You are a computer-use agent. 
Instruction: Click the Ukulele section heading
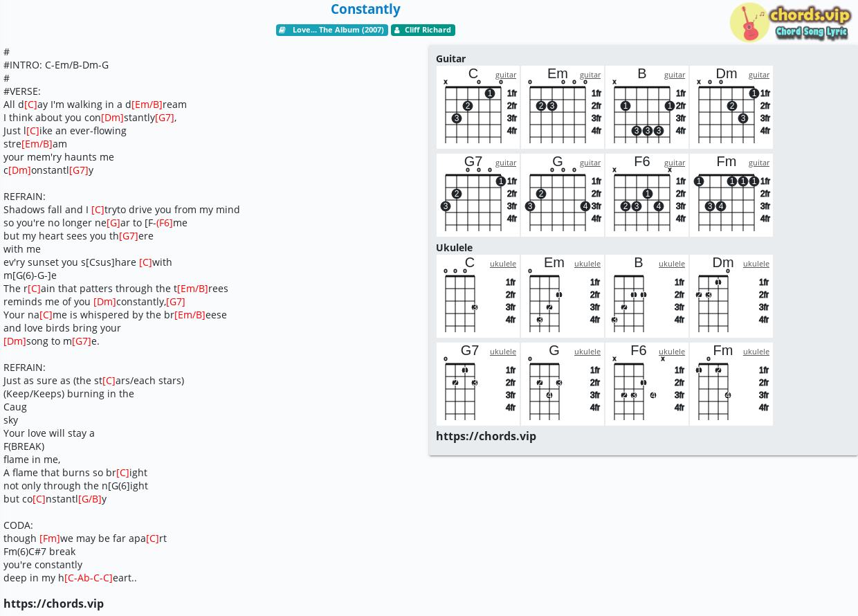(x=454, y=248)
